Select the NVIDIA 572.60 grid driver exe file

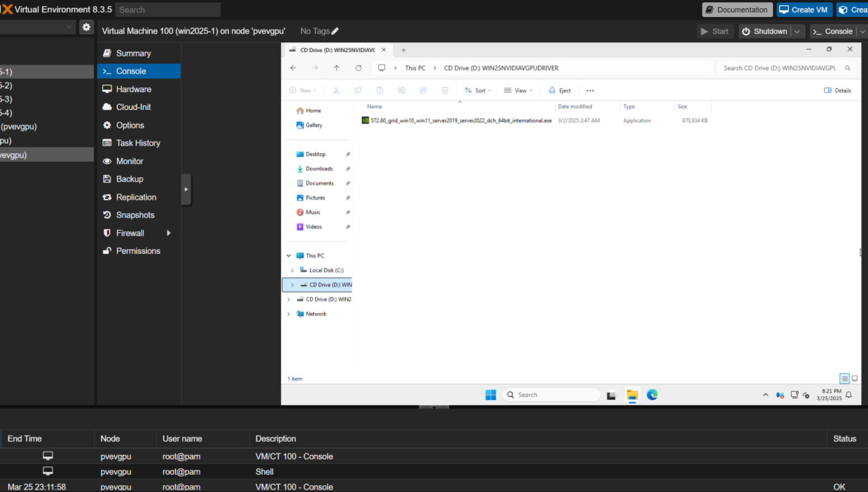(x=461, y=120)
